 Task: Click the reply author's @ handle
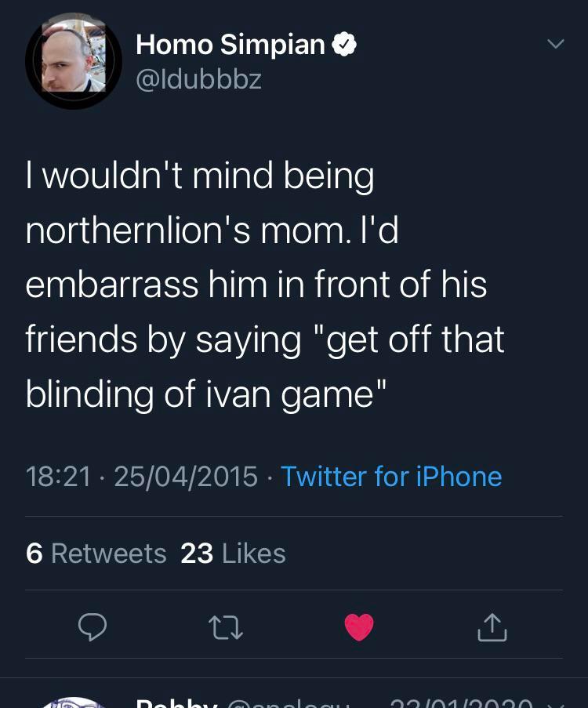(289, 703)
